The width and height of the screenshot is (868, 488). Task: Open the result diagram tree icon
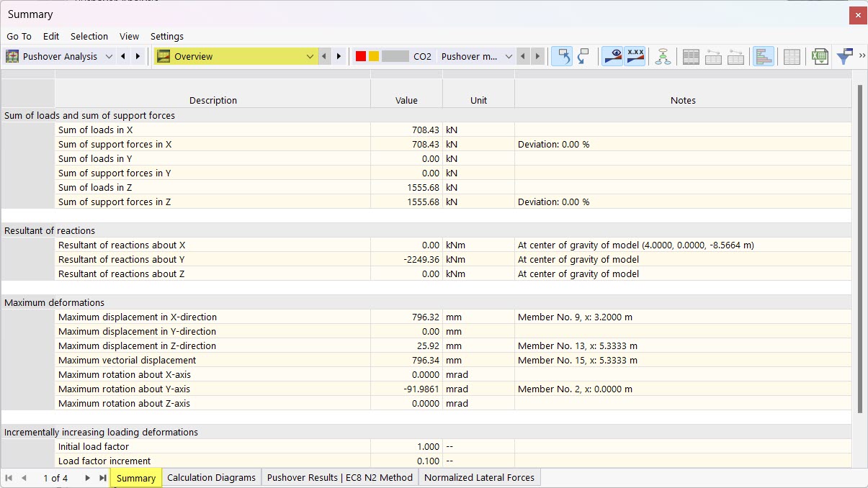(663, 56)
